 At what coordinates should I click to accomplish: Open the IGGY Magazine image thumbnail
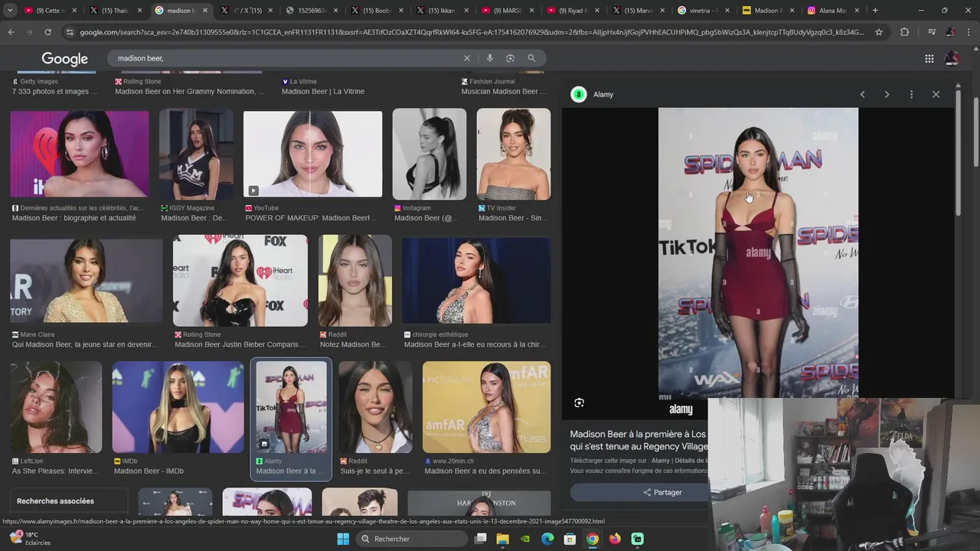click(197, 154)
